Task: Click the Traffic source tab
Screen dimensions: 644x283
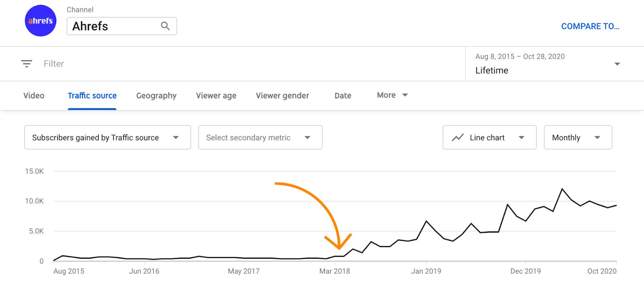Action: coord(92,95)
